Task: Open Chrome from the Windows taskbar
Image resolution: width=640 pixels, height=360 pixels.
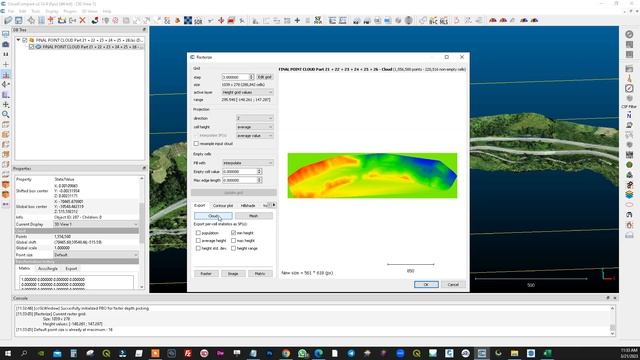Action: coord(286,353)
